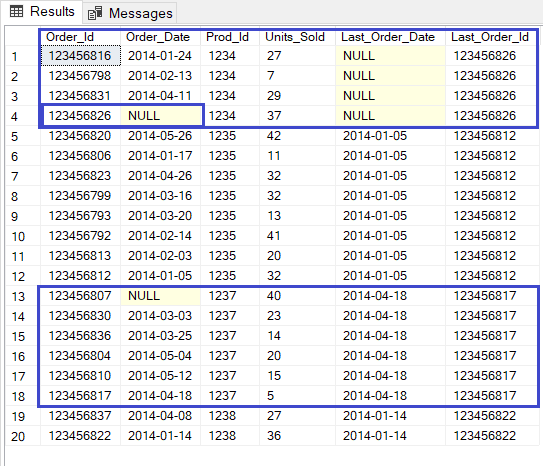This screenshot has height=466, width=543.
Task: Click Order_Id cell 123456822 in row 20
Action: 80,436
